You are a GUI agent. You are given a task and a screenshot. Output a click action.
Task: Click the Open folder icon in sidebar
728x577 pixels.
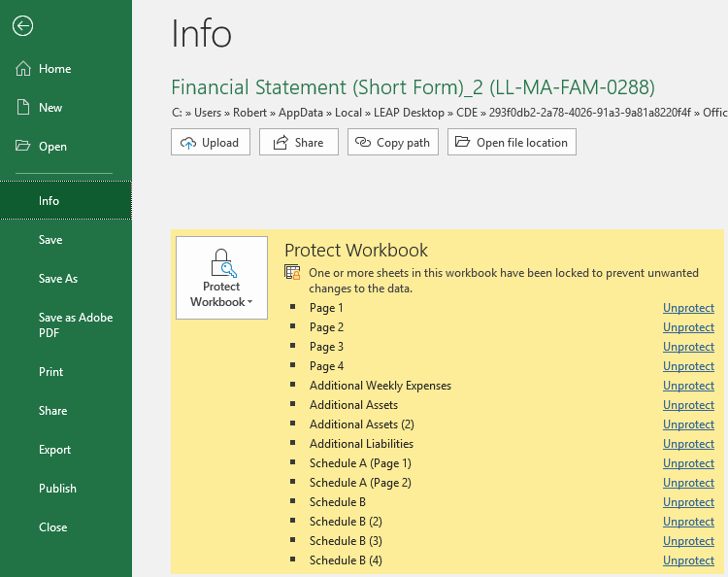[22, 146]
